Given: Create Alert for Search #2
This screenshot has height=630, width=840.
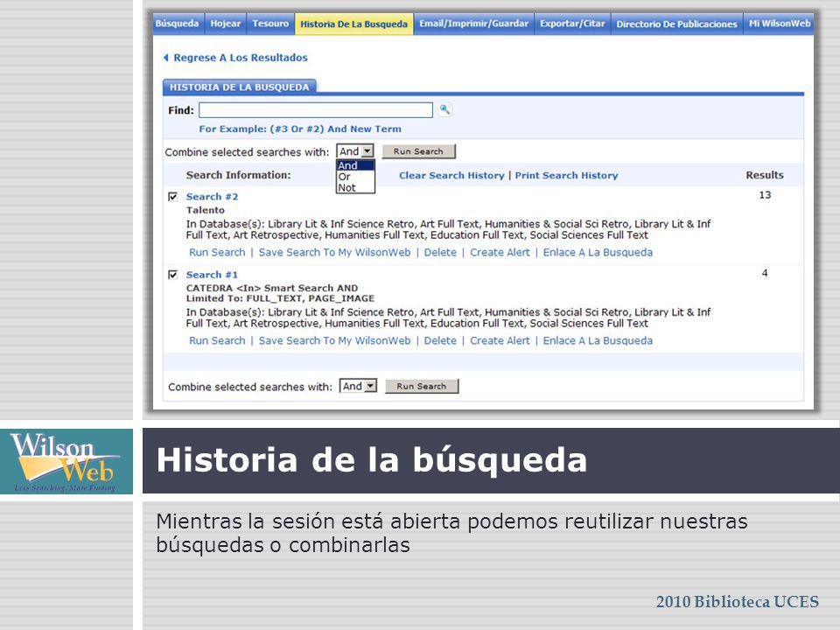Looking at the screenshot, I should 500,252.
